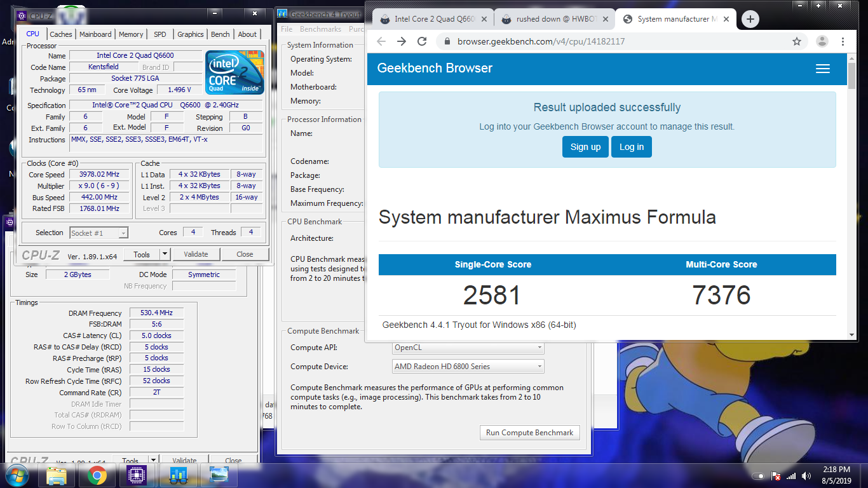868x488 pixels.
Task: Click the browser address bar URL
Action: tap(541, 41)
